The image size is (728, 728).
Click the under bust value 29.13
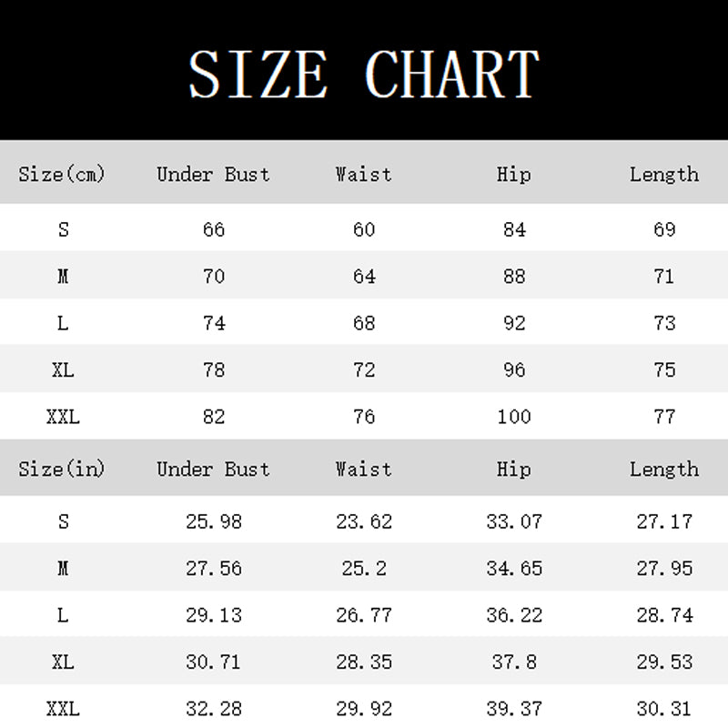pos(214,615)
